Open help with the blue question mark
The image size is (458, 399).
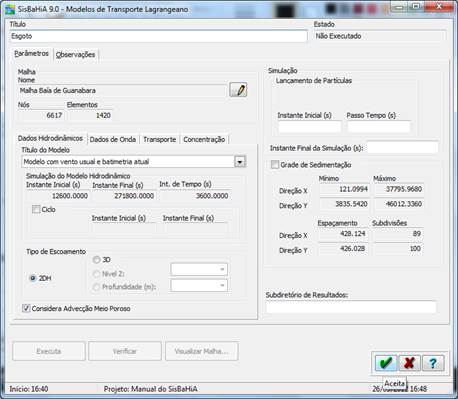[433, 363]
